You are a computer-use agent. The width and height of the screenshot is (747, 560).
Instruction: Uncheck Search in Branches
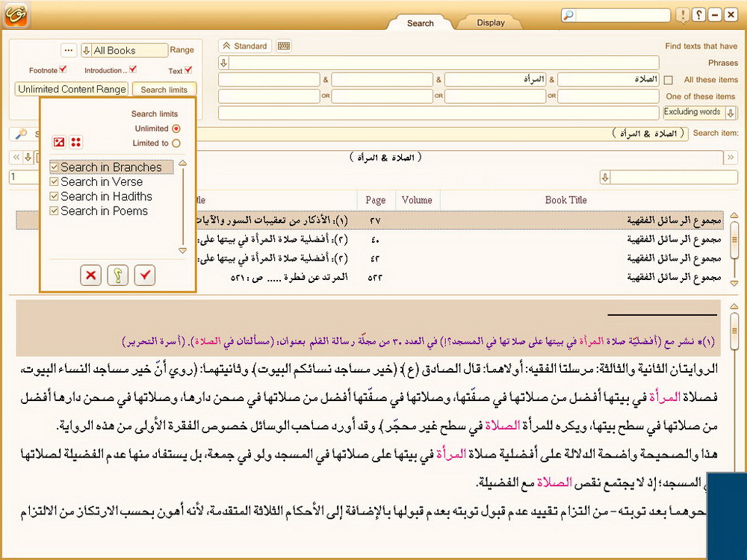point(55,167)
